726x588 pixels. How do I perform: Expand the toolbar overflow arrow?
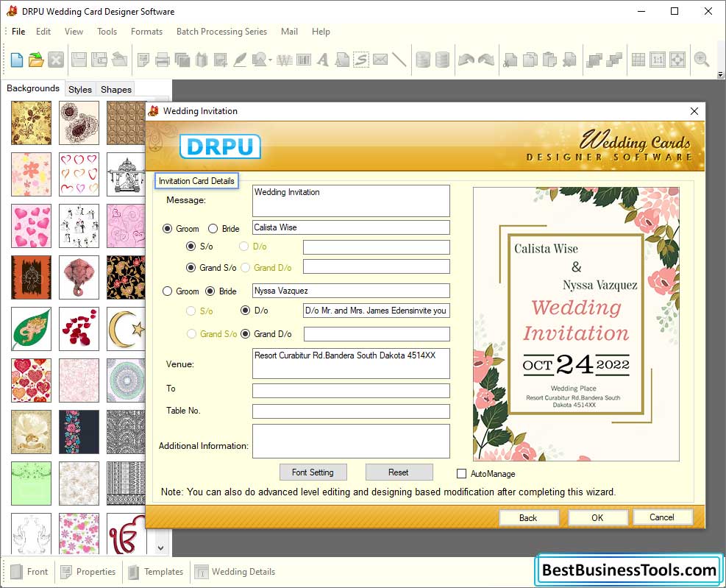click(x=720, y=74)
